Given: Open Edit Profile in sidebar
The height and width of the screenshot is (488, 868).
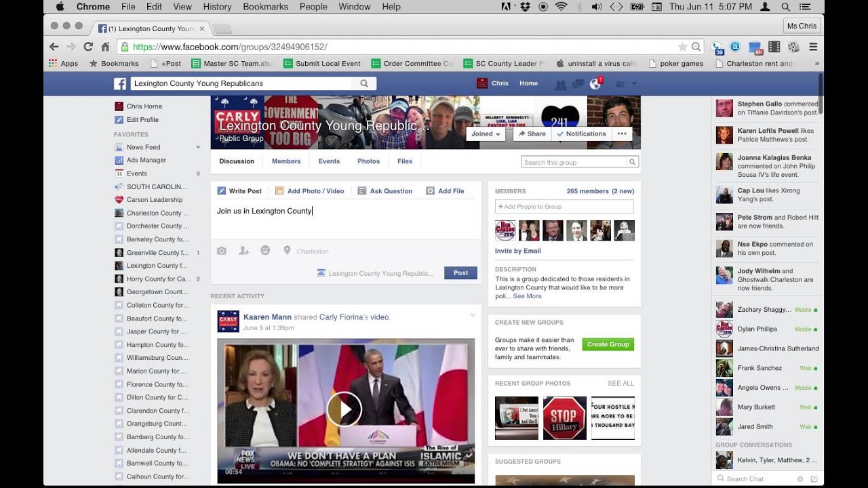Looking at the screenshot, I should (136, 120).
